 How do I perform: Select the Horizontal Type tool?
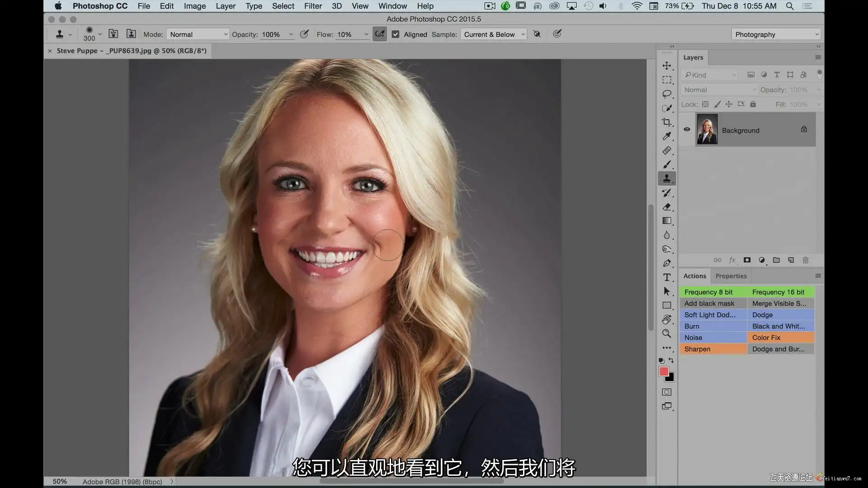[666, 277]
